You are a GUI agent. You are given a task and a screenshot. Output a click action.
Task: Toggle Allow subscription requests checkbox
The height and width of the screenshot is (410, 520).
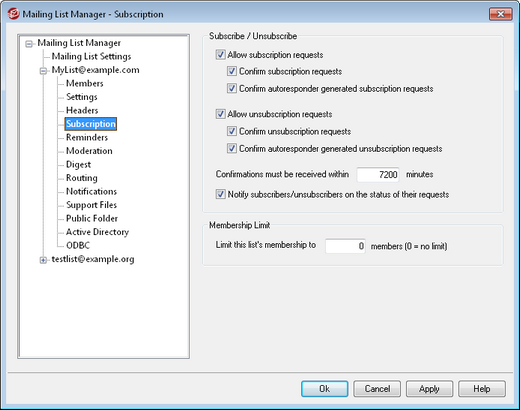click(221, 54)
